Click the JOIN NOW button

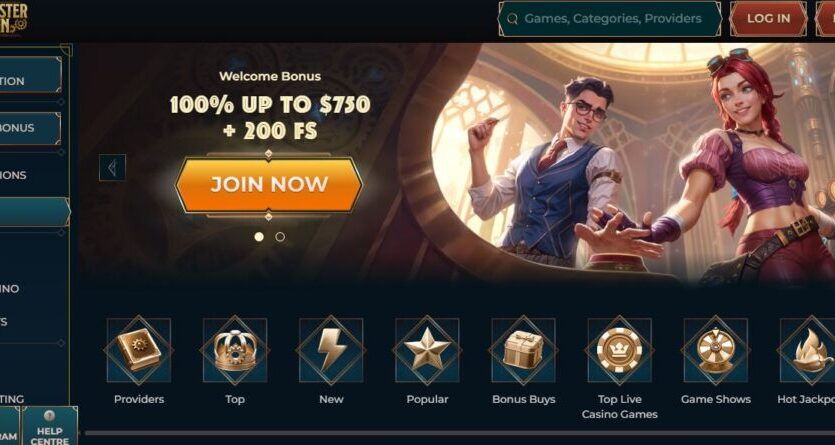click(269, 185)
